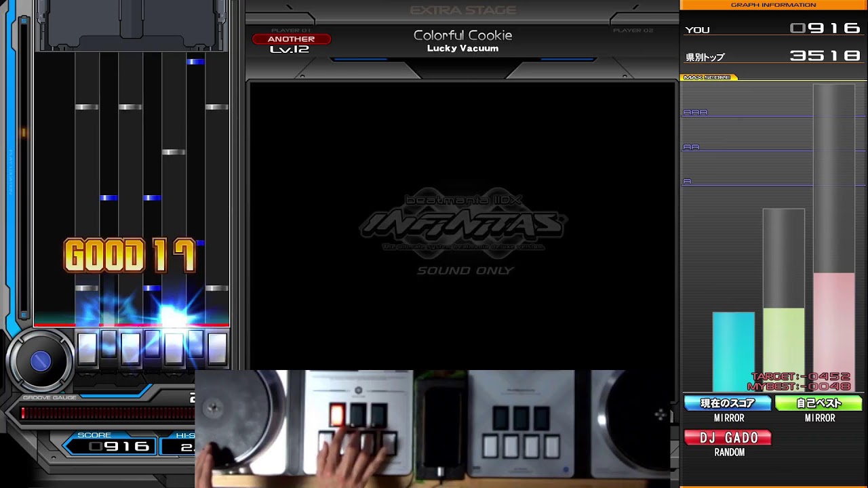Click the 3518 prefecture top score
This screenshot has width=868, height=488.
click(x=825, y=56)
